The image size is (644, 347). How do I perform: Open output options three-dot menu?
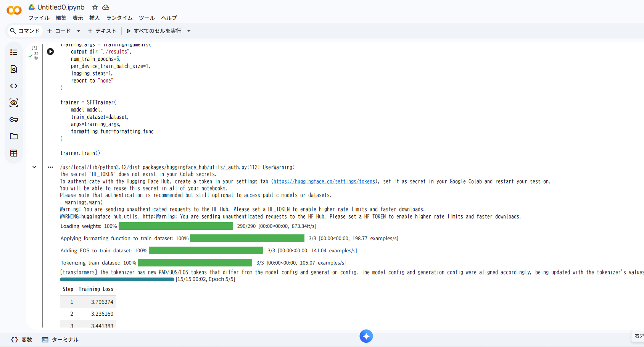point(50,167)
